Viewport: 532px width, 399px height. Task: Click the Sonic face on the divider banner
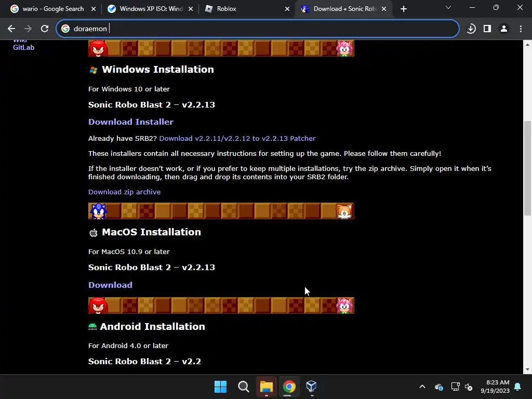click(x=98, y=211)
